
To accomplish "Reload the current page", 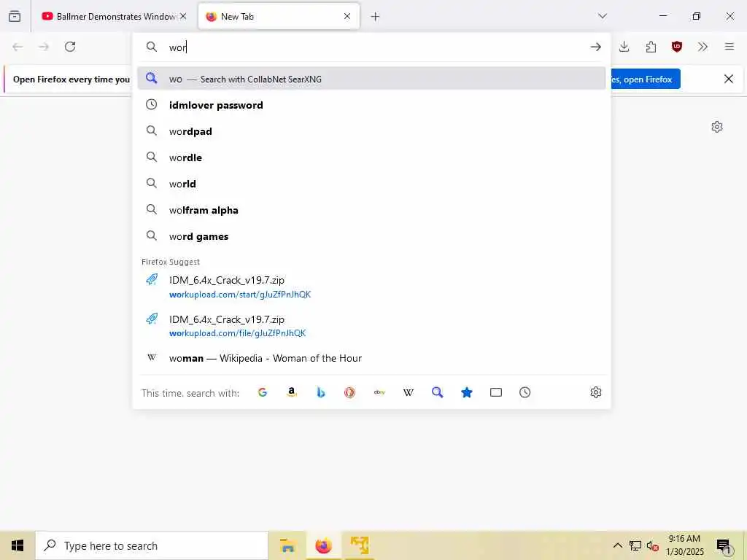I will pyautogui.click(x=70, y=47).
